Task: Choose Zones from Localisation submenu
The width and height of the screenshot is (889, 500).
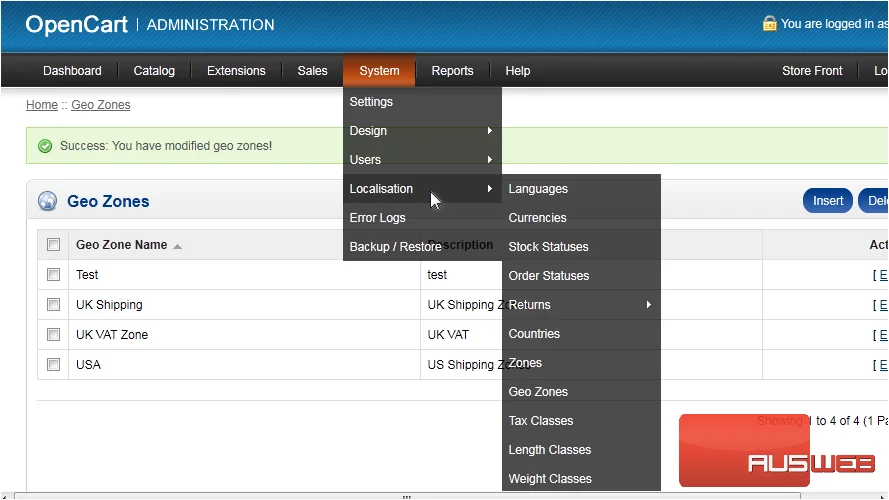Action: coord(582,363)
